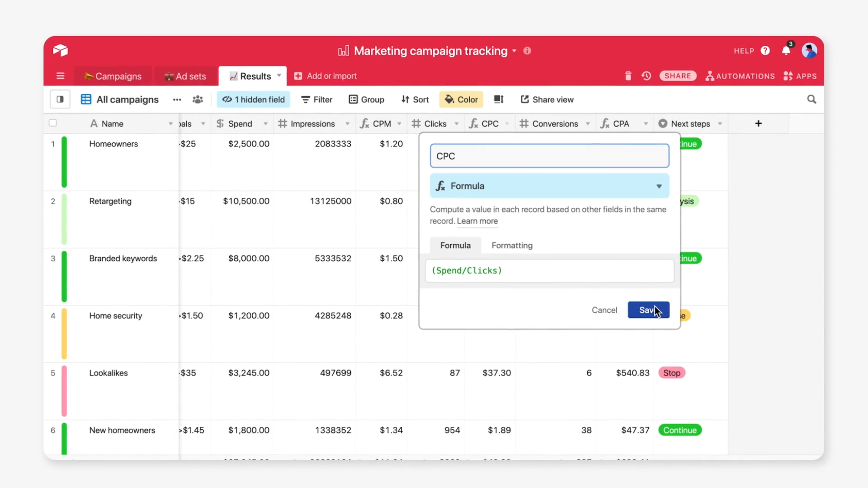Click Cancel to discard formula changes
Viewport: 868px width, 488px height.
604,310
